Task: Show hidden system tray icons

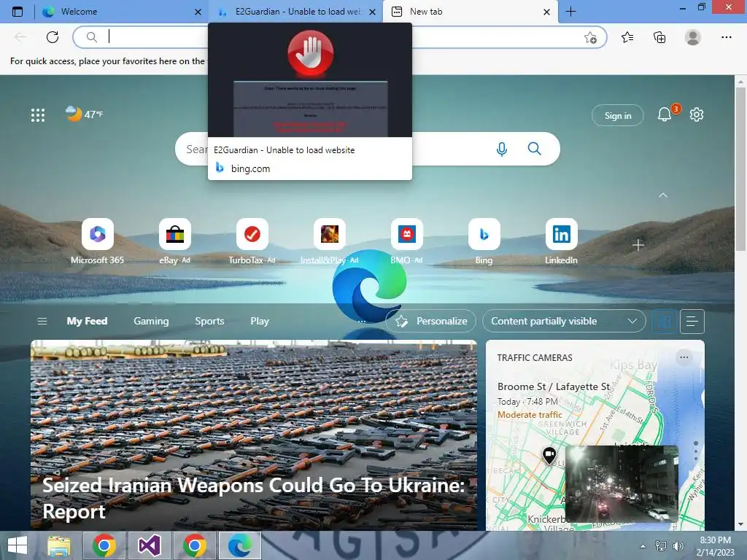Action: (643, 546)
